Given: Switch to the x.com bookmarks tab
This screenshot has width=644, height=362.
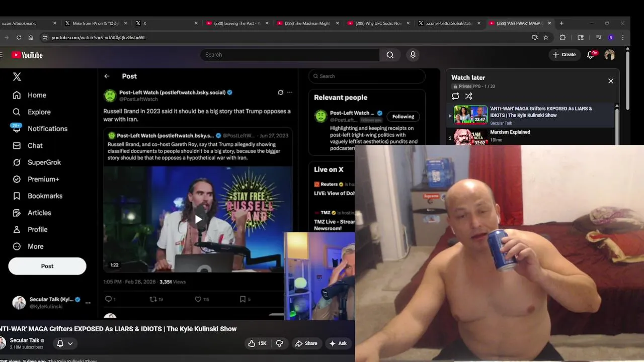Looking at the screenshot, I should [28, 23].
